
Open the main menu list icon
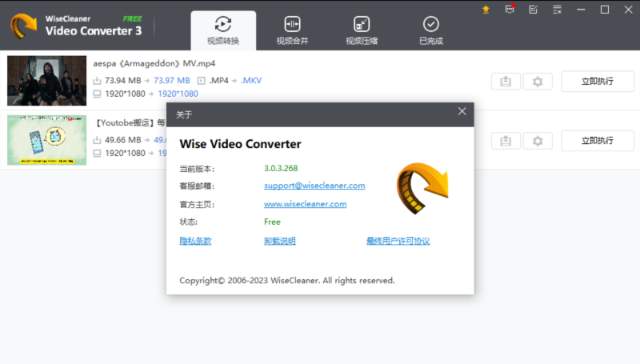(x=557, y=10)
